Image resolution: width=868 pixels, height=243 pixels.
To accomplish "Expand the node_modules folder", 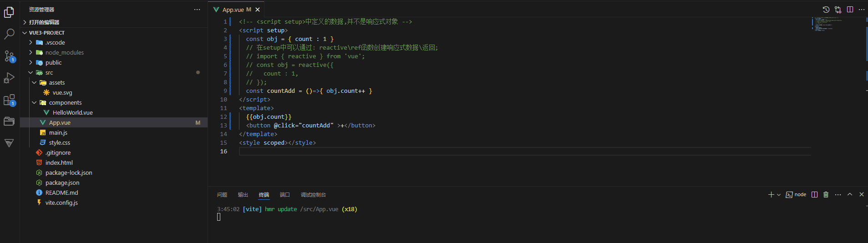I will [x=114, y=53].
